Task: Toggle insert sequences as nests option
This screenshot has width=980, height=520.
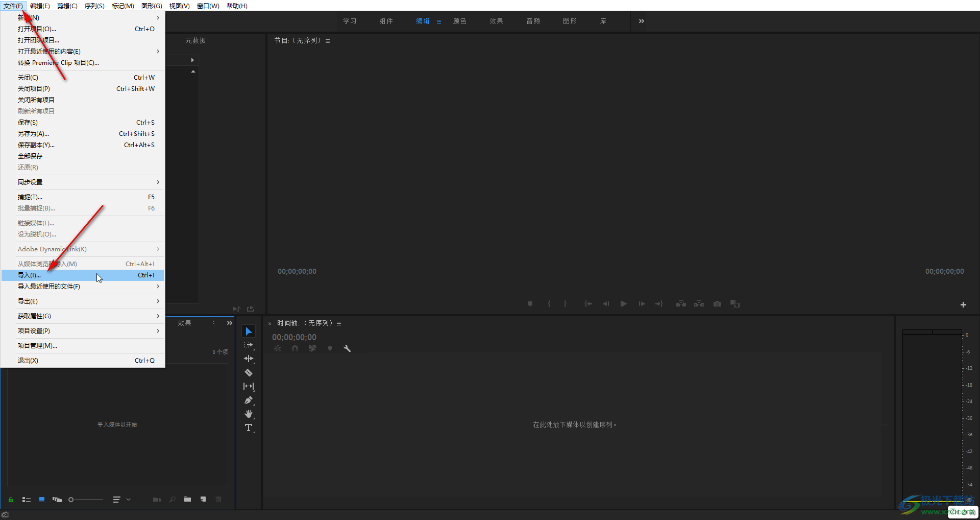Action: [x=278, y=349]
